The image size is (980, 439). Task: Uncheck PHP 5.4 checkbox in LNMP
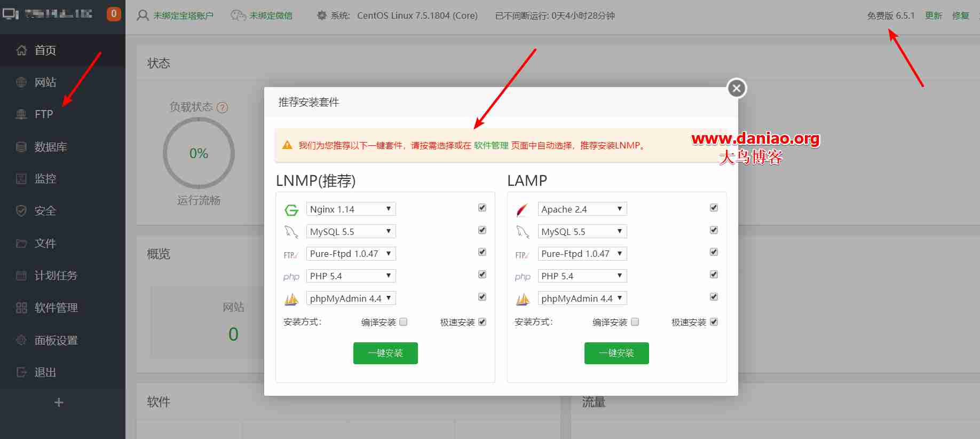pos(482,275)
